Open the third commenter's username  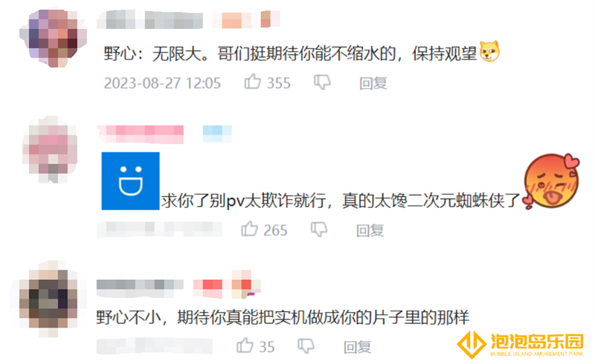[140, 285]
